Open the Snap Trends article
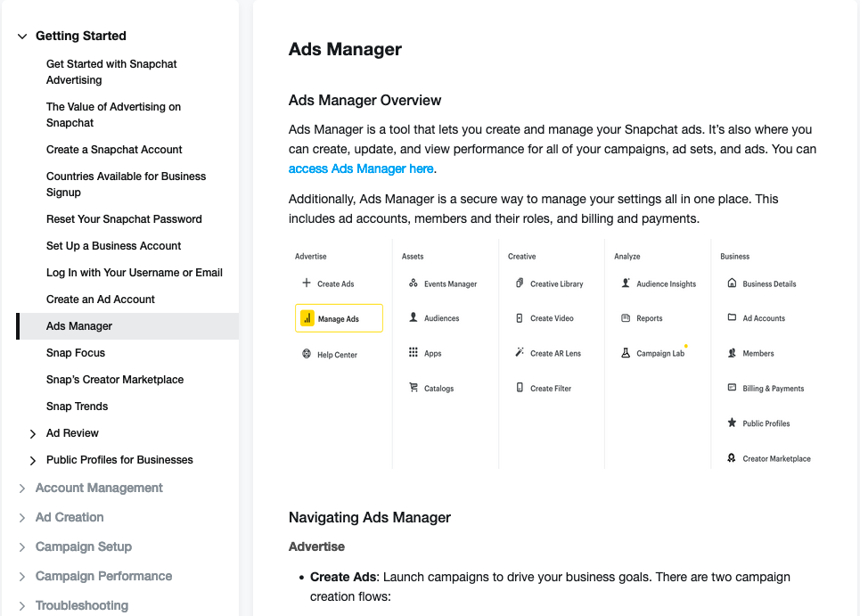Viewport: 860px width, 616px height. 77,407
